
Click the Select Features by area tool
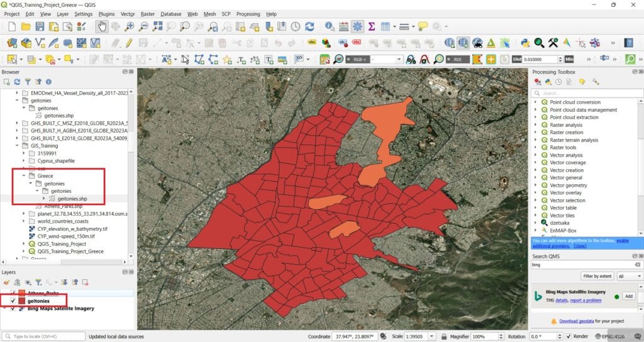(12, 60)
